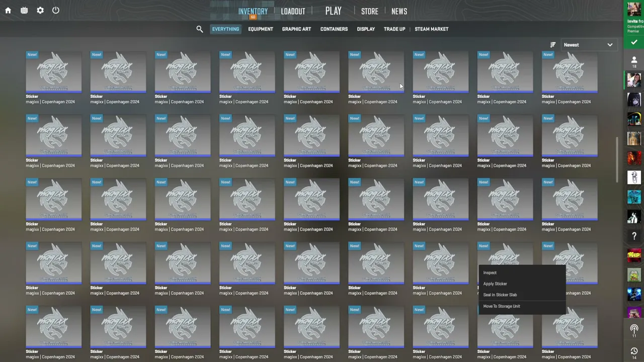The image size is (644, 362).
Task: Show the Display category
Action: 366,29
